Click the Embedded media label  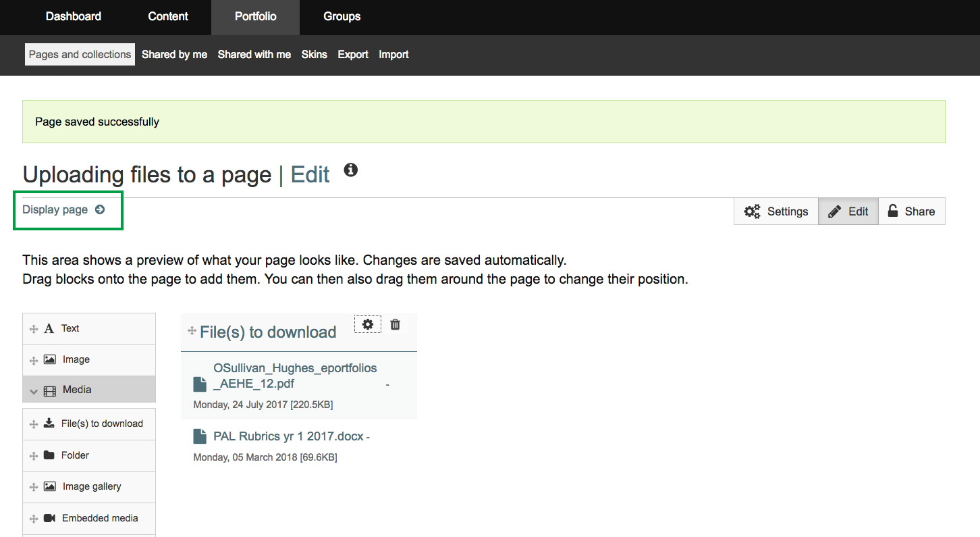pos(100,518)
